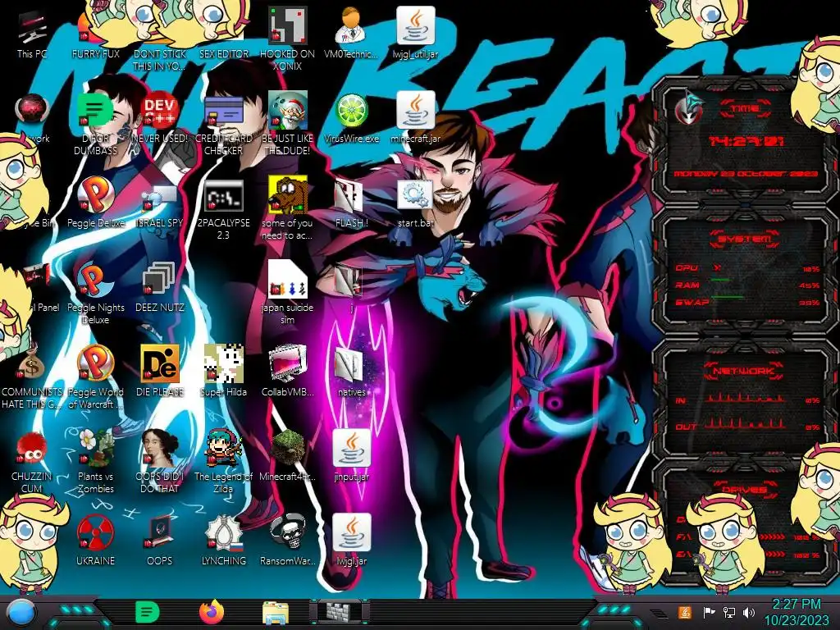Launch Firefox from the taskbar
Image resolution: width=840 pixels, height=630 pixels.
211,612
